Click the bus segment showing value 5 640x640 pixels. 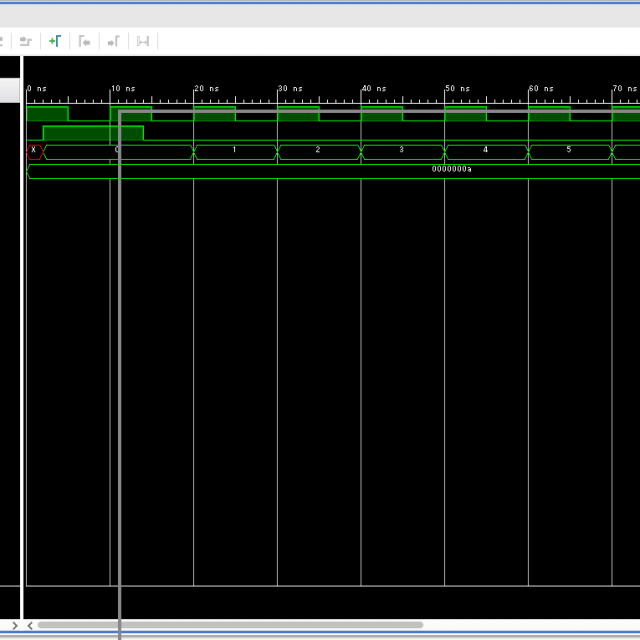pos(569,151)
